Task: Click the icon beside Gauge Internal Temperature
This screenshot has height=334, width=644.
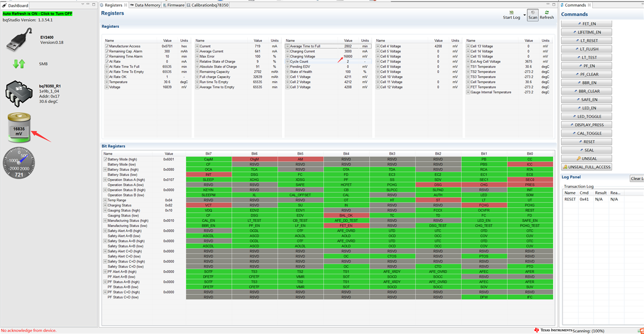Action: coord(468,92)
